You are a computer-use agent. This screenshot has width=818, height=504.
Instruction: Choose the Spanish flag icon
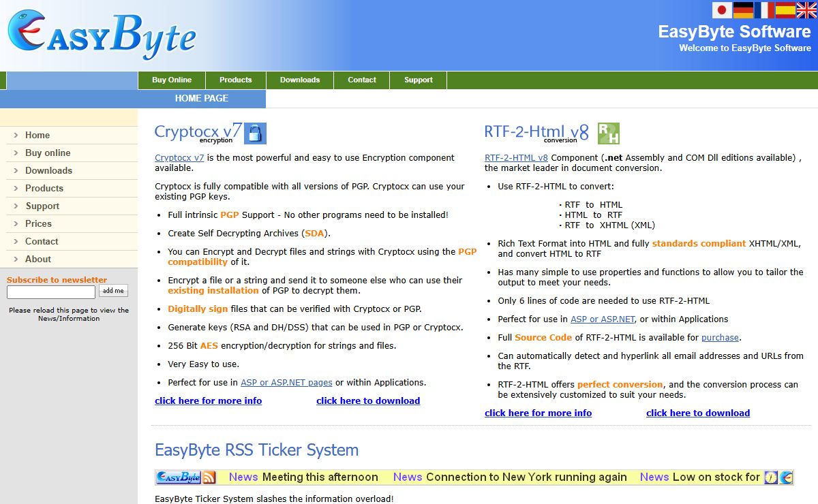coord(785,10)
